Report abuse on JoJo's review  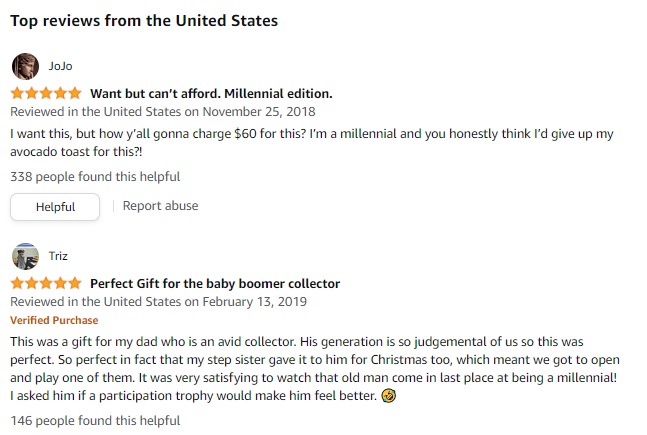pyautogui.click(x=160, y=206)
